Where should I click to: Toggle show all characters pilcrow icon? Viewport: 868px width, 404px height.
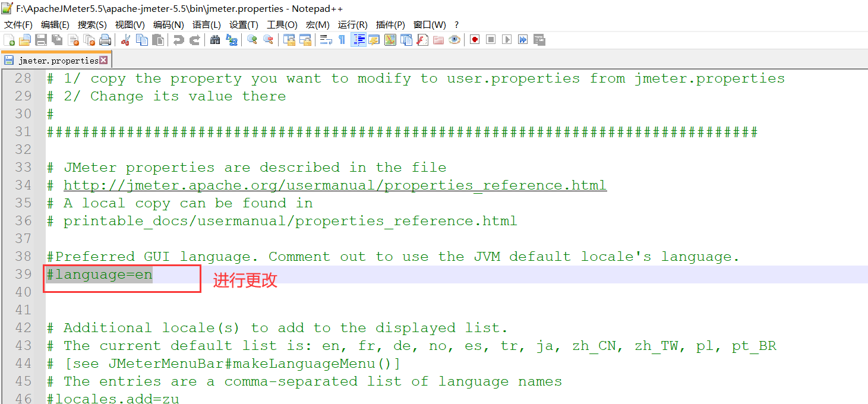coord(342,40)
